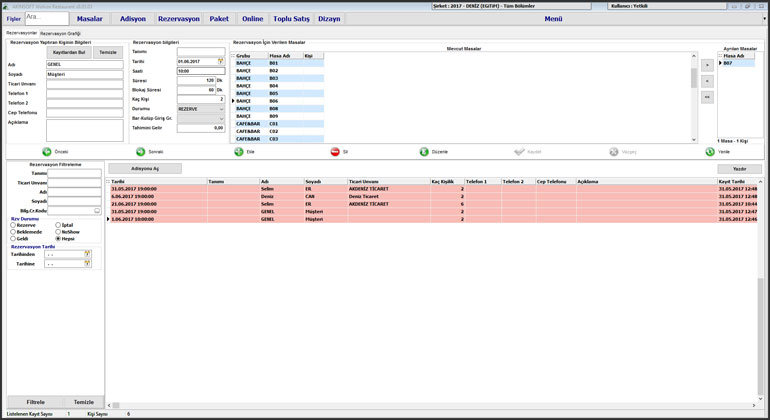This screenshot has width=770, height=420.
Task: Open Toplu Satış menu
Action: [x=291, y=19]
